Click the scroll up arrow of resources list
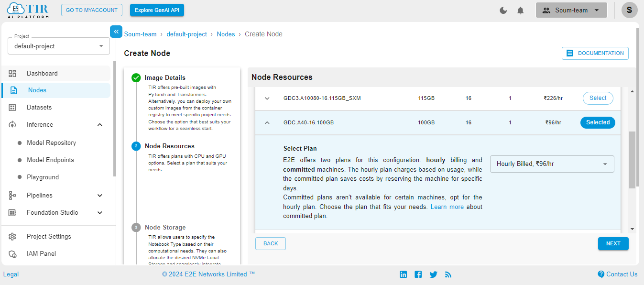This screenshot has width=644, height=285. click(632, 91)
